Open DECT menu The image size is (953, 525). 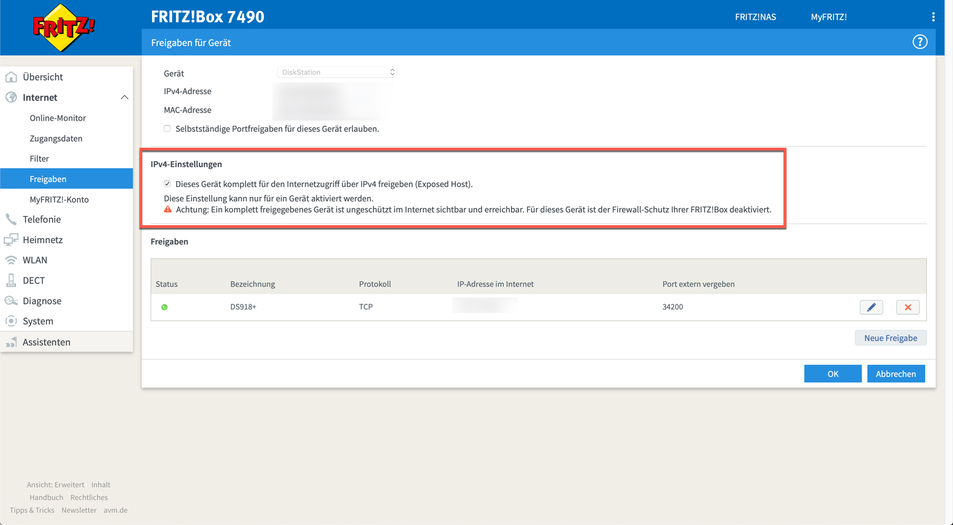[33, 280]
